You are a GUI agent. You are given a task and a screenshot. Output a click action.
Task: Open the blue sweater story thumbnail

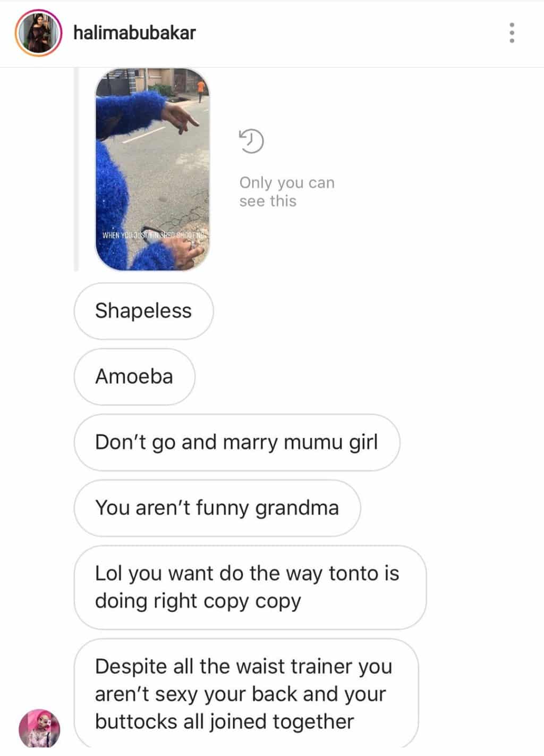[x=152, y=169]
